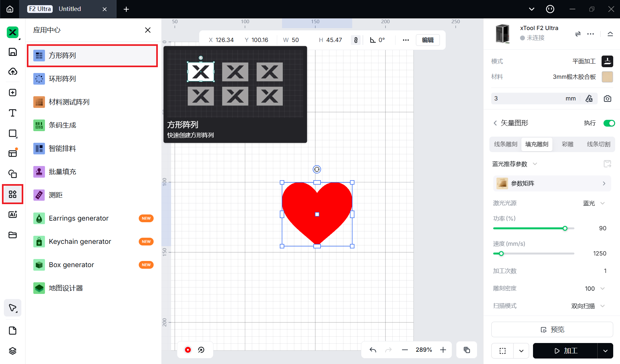The image size is (620, 364).
Task: Click the material thickness input field
Action: click(x=527, y=99)
